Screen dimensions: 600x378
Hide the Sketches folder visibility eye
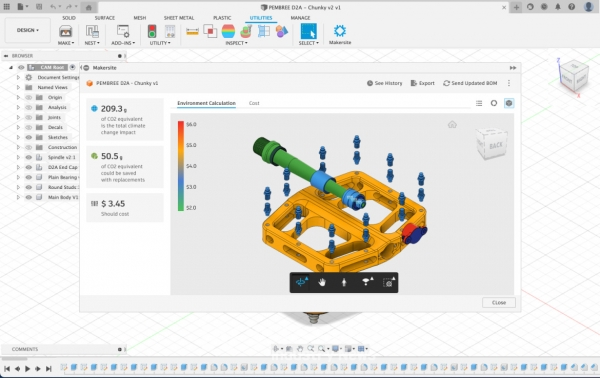tap(29, 137)
